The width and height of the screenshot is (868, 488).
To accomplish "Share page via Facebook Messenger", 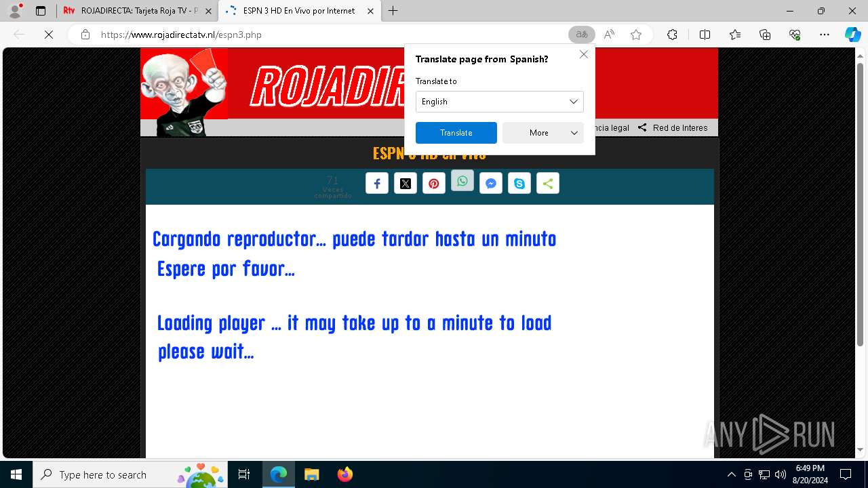I will point(491,184).
